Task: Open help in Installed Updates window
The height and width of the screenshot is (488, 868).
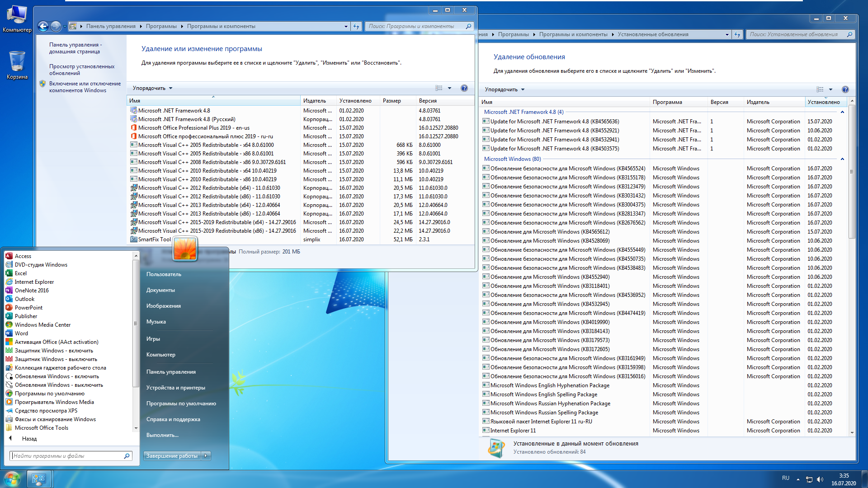Action: [845, 89]
